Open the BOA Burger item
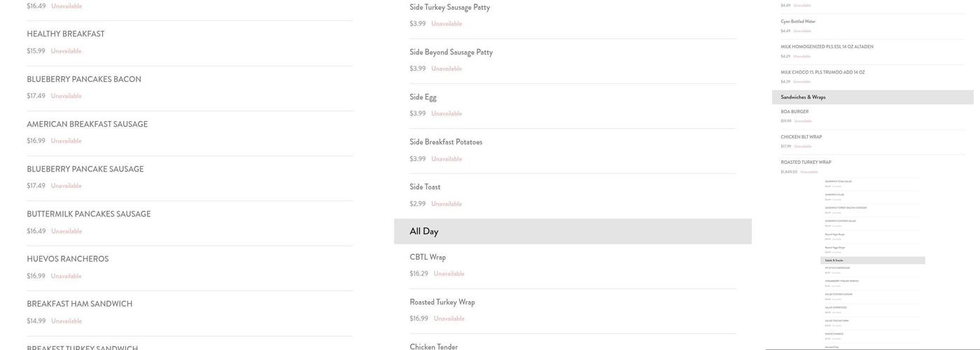 tap(795, 112)
